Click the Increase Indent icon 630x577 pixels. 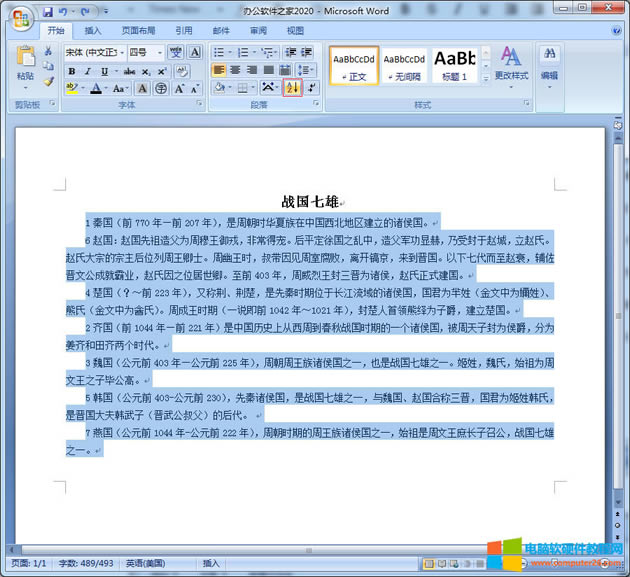click(x=307, y=52)
